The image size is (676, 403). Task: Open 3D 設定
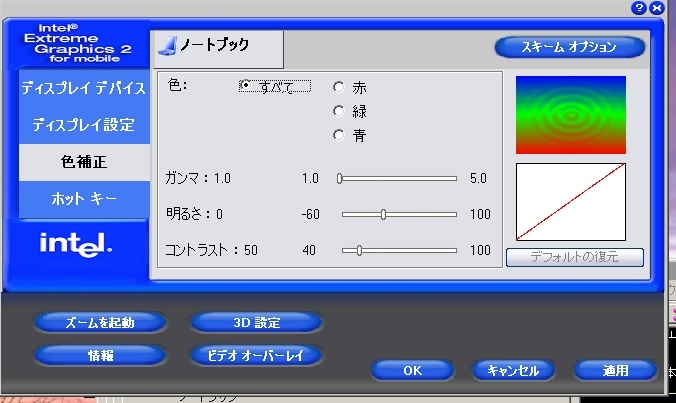257,323
